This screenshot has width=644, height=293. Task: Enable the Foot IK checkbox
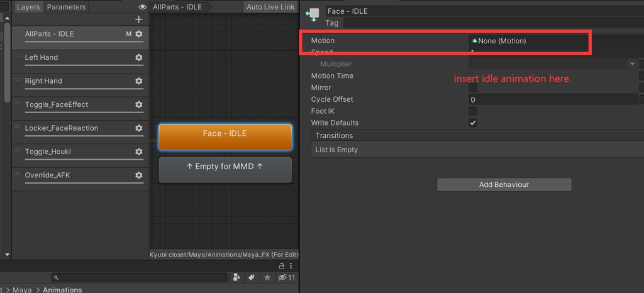(x=473, y=111)
